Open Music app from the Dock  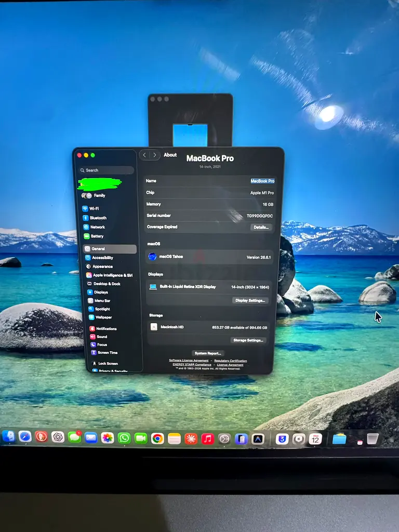pos(208,439)
